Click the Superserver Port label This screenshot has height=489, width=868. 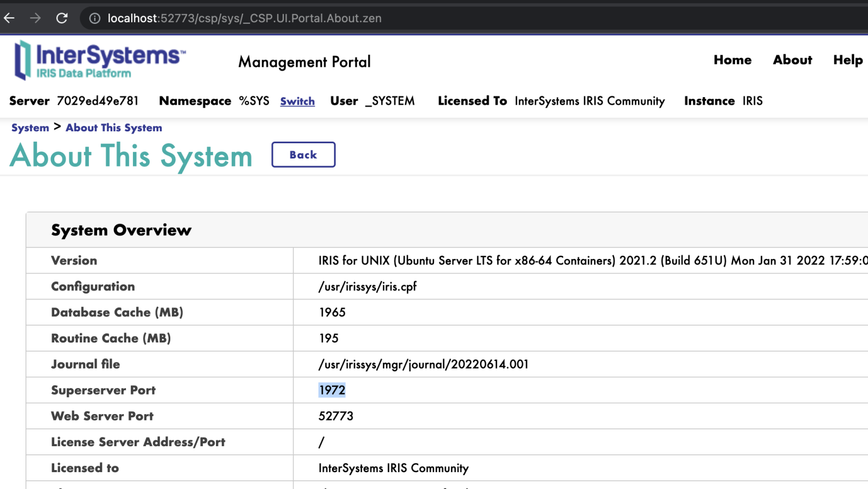coord(103,390)
